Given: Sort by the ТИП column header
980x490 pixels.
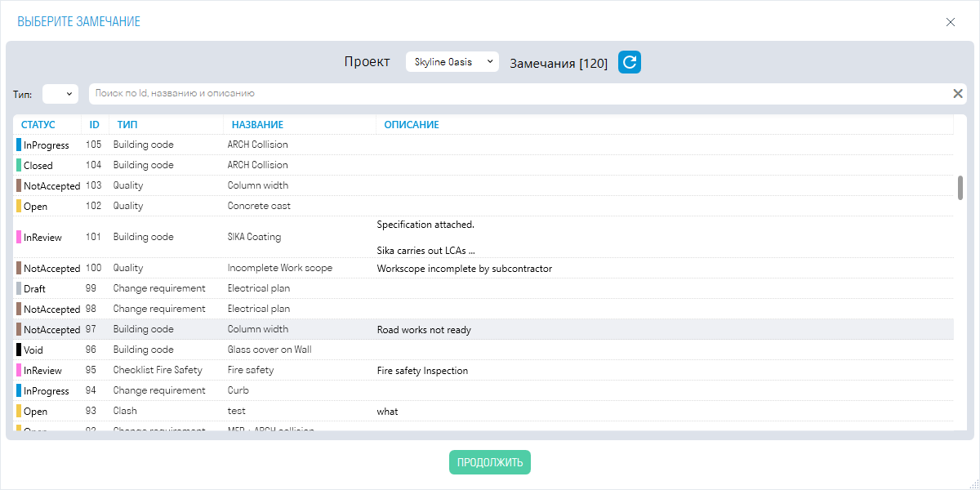Looking at the screenshot, I should pyautogui.click(x=127, y=125).
